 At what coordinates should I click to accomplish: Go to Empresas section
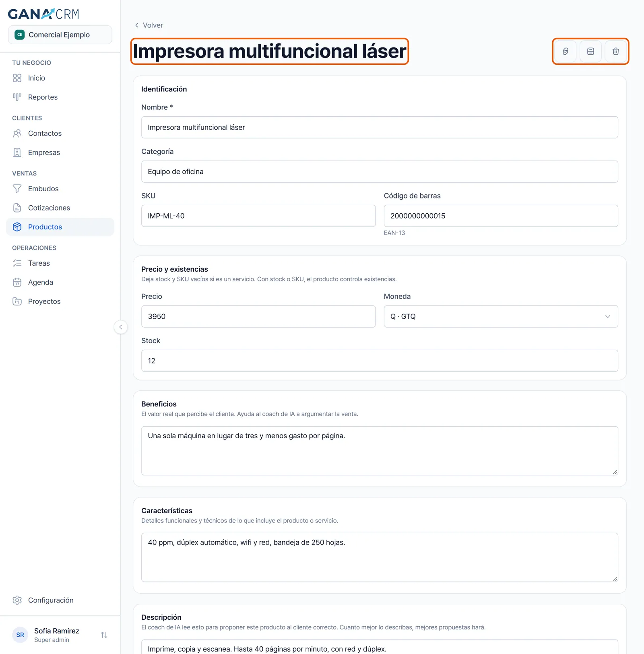pos(60,153)
